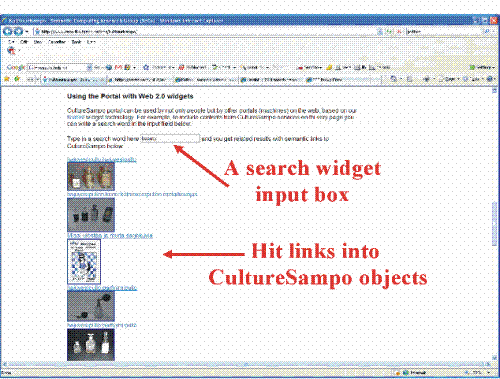Open search provider dropdown arrow

click(x=494, y=32)
